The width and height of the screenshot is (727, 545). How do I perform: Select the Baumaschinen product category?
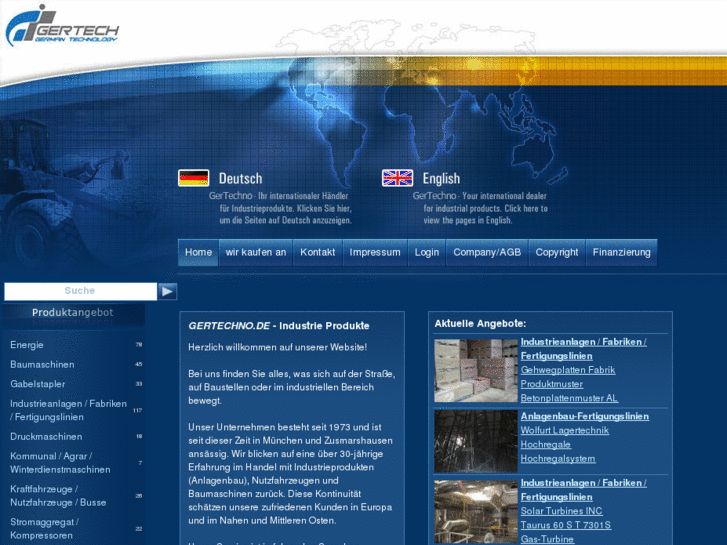[42, 365]
